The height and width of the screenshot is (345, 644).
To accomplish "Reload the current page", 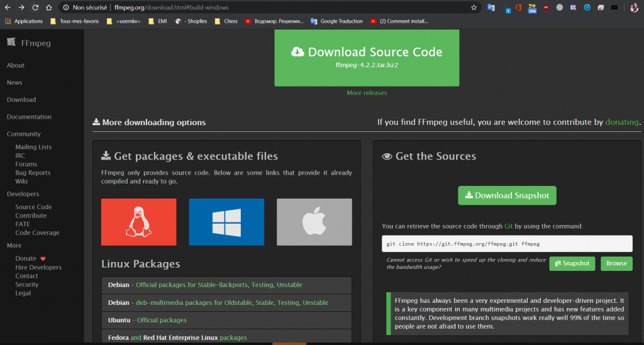I will click(x=35, y=8).
